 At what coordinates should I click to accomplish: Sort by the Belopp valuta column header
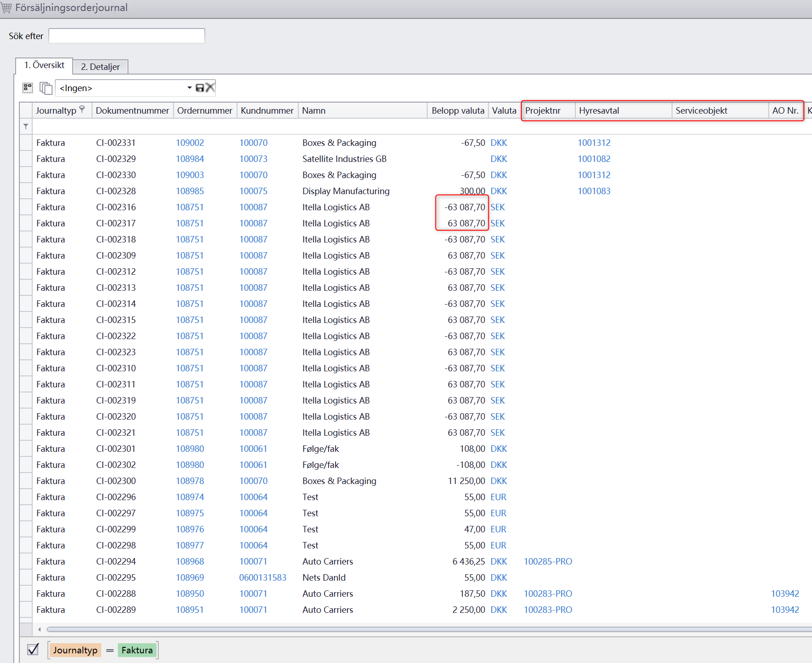click(x=458, y=110)
